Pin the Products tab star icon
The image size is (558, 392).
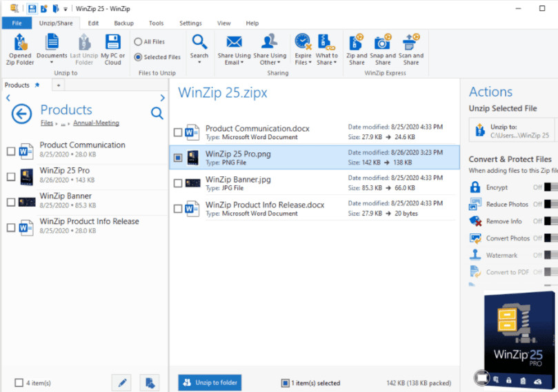tap(37, 85)
